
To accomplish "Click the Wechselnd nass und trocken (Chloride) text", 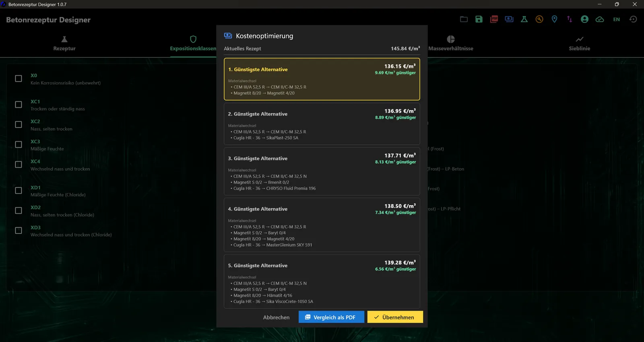I will (x=71, y=235).
